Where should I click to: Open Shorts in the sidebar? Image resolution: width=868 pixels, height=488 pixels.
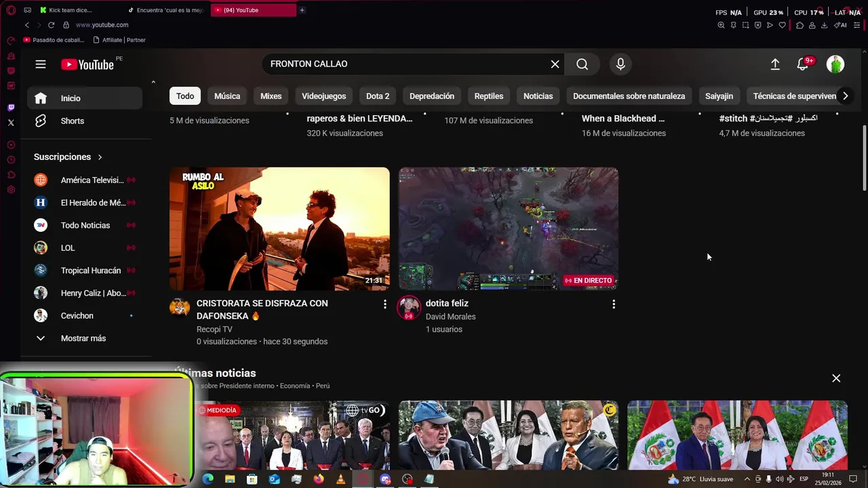coord(85,121)
